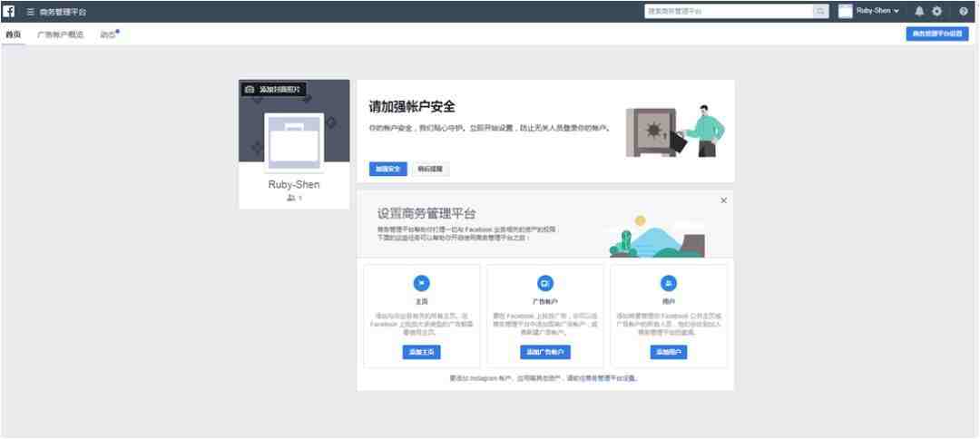This screenshot has height=439, width=980.
Task: Click the 设置商务管理平台 heading
Action: 426,213
